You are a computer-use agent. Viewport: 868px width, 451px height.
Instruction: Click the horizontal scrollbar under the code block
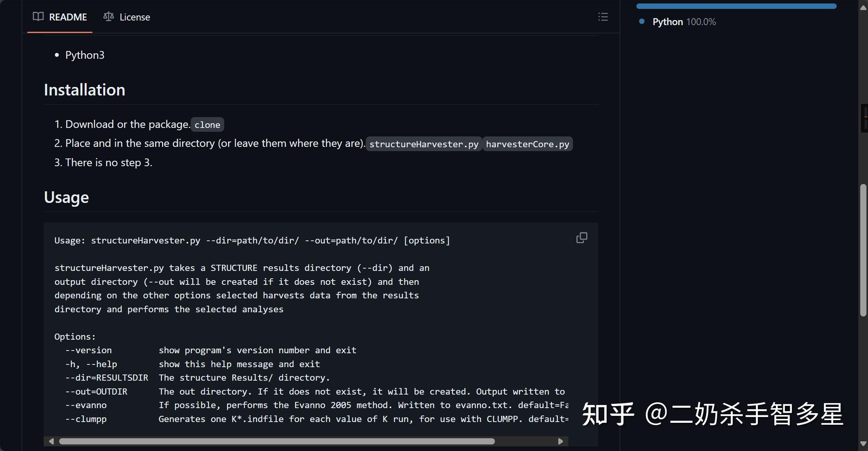(x=271, y=441)
